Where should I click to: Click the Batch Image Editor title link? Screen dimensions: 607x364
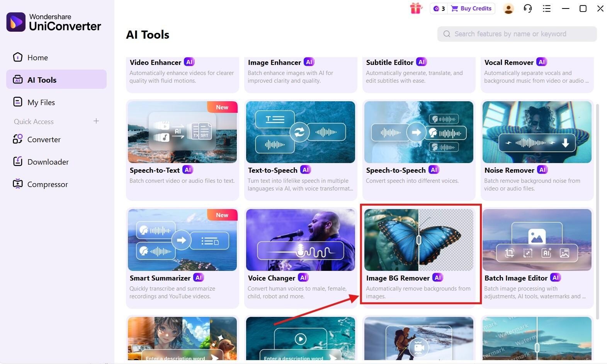point(516,278)
